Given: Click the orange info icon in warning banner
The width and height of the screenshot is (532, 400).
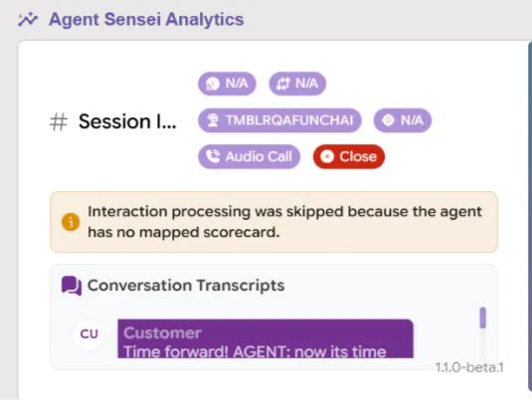Looking at the screenshot, I should (x=71, y=222).
